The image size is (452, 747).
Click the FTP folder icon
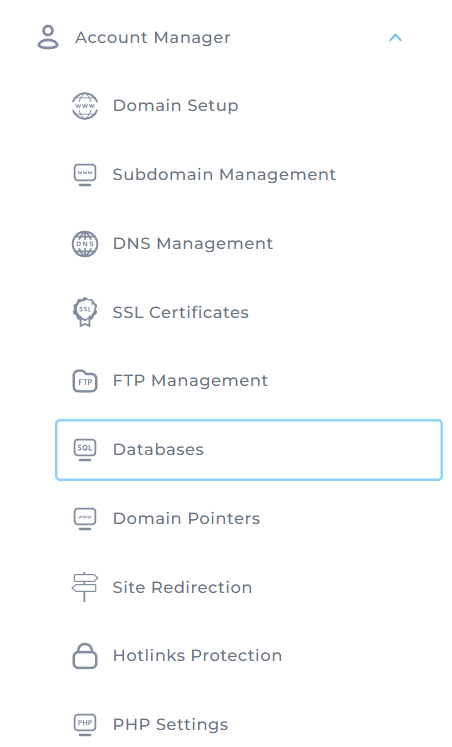click(x=85, y=381)
